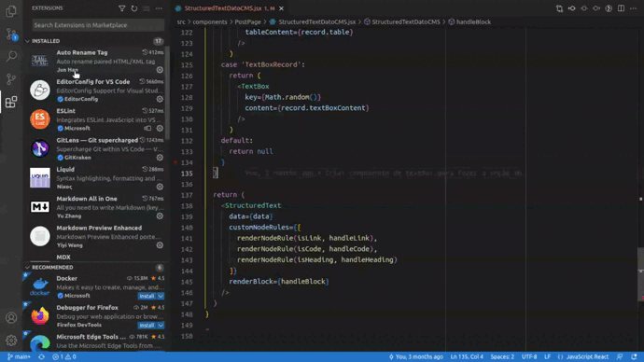644x362 pixels.
Task: Install Debugger for Firefox extension
Action: tap(147, 325)
